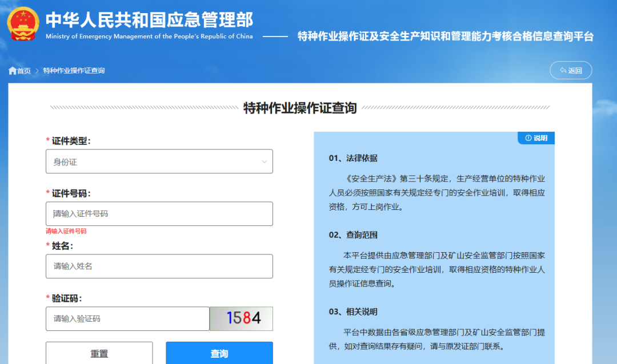Focus the 证件号码 input field

point(159,214)
